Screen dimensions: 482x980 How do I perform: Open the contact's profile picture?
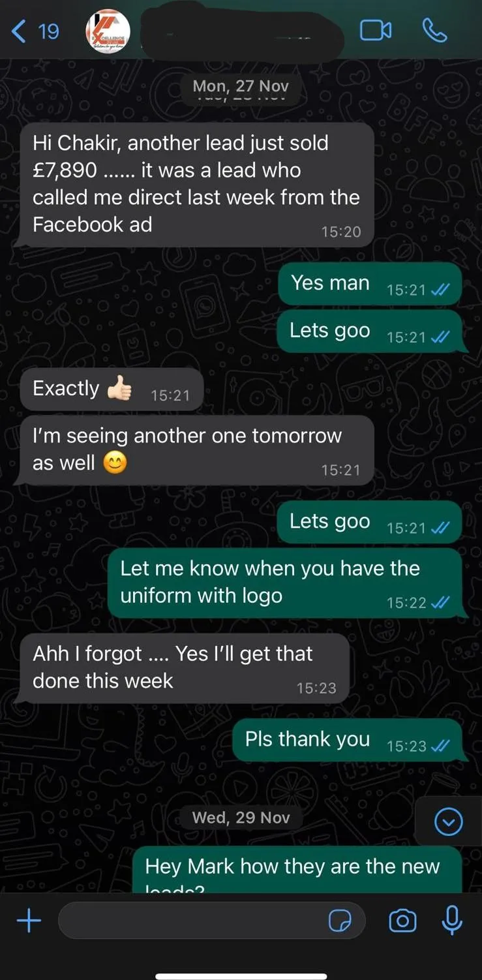[x=108, y=31]
